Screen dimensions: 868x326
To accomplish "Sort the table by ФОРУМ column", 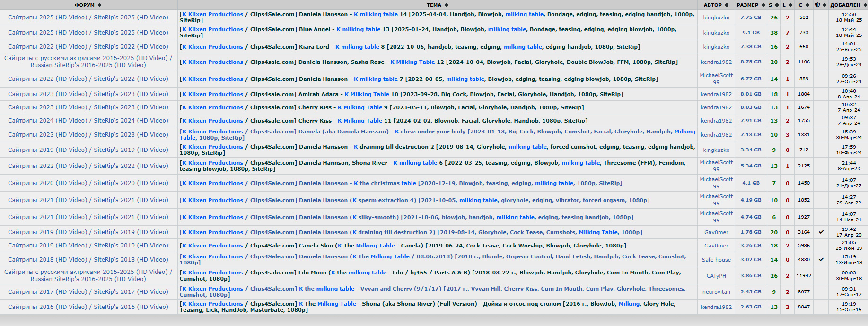I will point(88,5).
